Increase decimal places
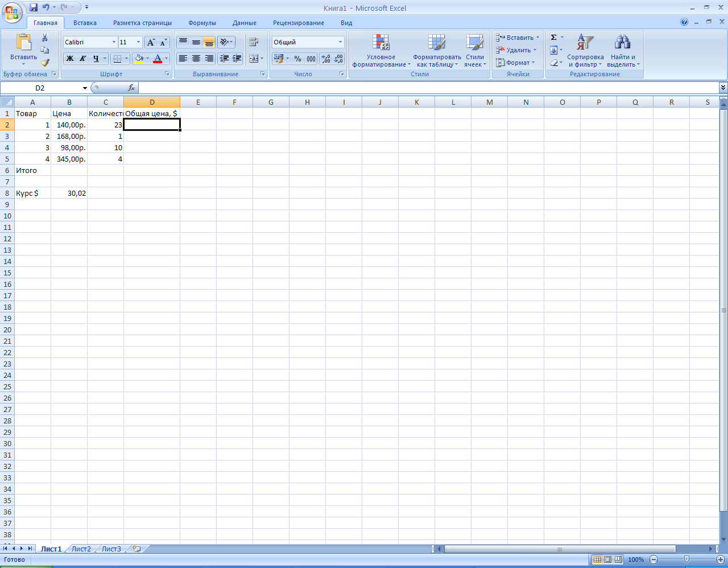 click(x=326, y=59)
